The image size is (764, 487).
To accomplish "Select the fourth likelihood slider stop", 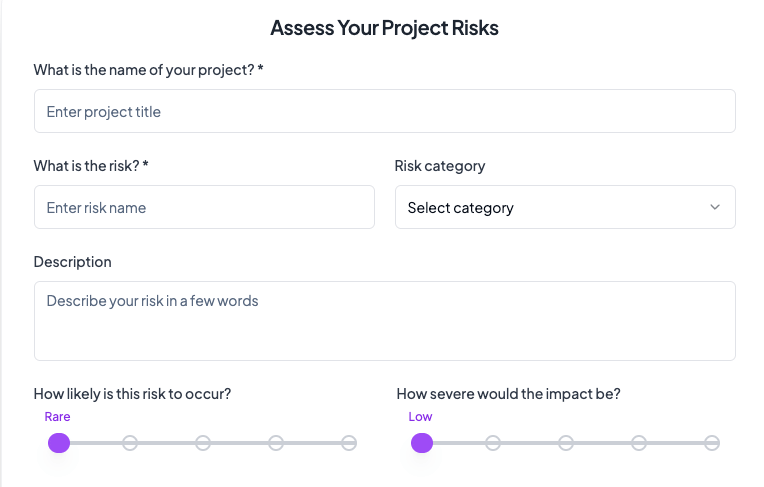I will pos(276,443).
